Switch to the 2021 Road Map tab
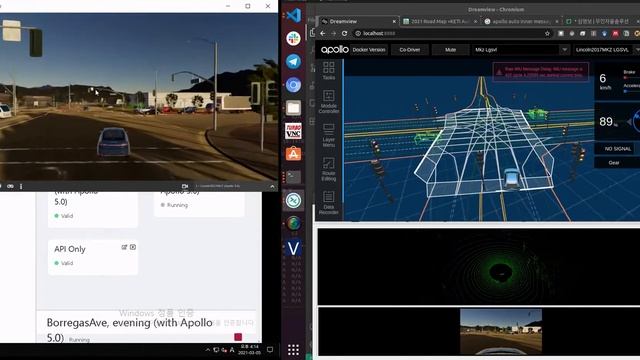Image resolution: width=640 pixels, height=360 pixels. pos(439,21)
